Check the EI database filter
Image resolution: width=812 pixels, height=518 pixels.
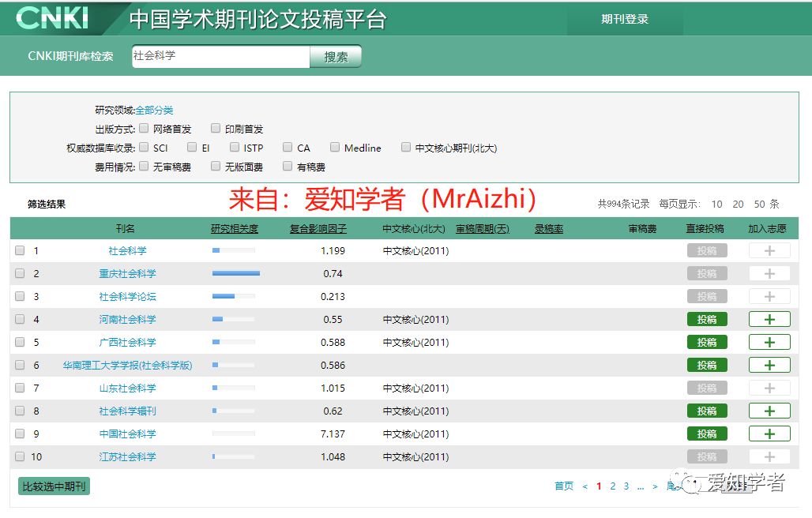tap(192, 147)
